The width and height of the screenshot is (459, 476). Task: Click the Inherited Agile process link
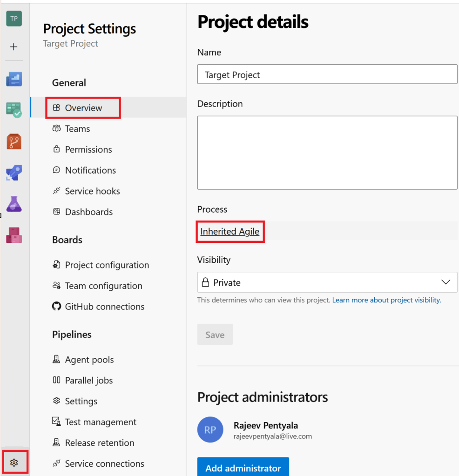click(229, 231)
